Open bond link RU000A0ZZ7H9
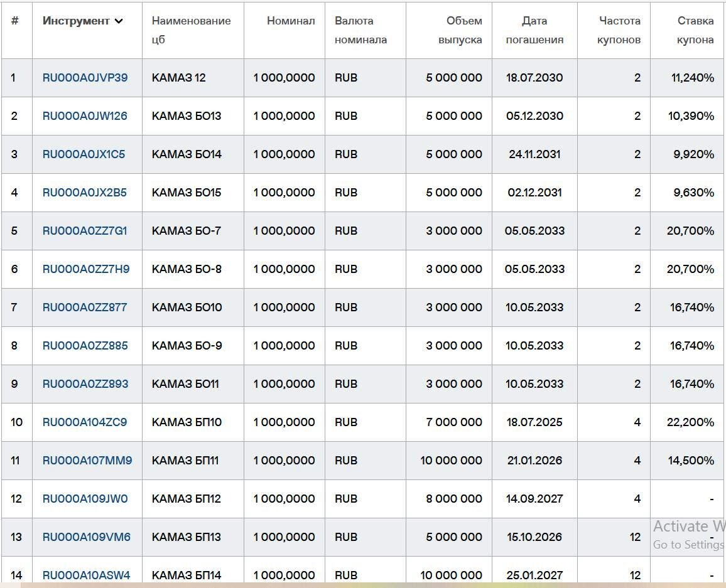The width and height of the screenshot is (726, 588). tap(86, 269)
